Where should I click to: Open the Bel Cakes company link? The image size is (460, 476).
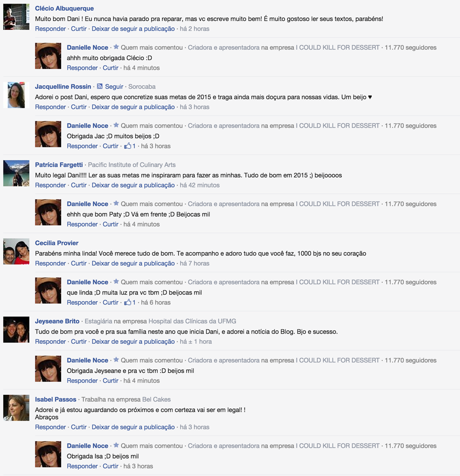click(156, 399)
